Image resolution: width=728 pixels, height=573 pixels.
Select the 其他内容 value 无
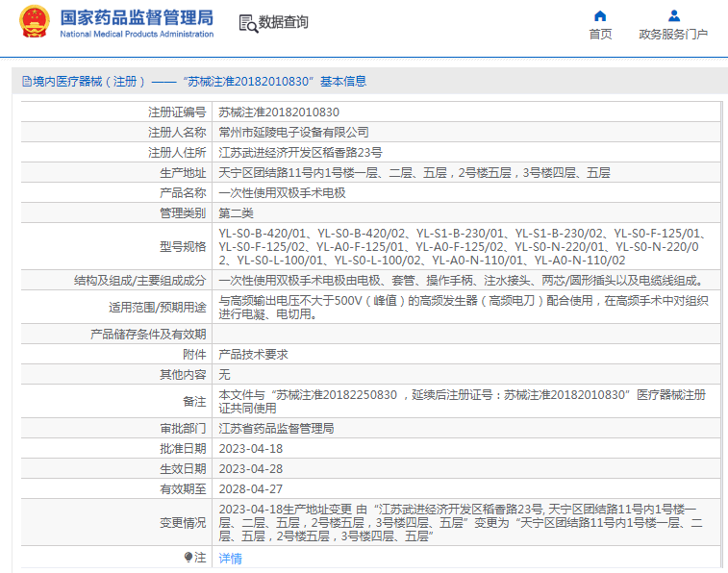click(x=224, y=374)
